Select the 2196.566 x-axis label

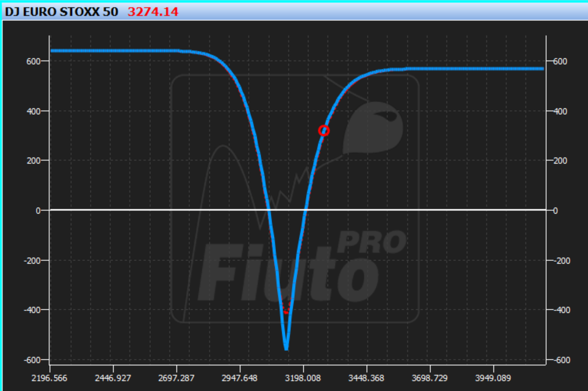tap(50, 378)
